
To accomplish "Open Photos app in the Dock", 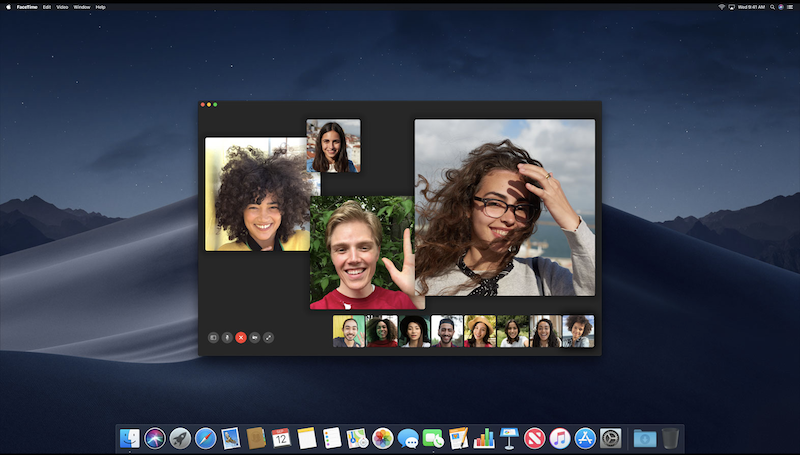I will pos(383,438).
